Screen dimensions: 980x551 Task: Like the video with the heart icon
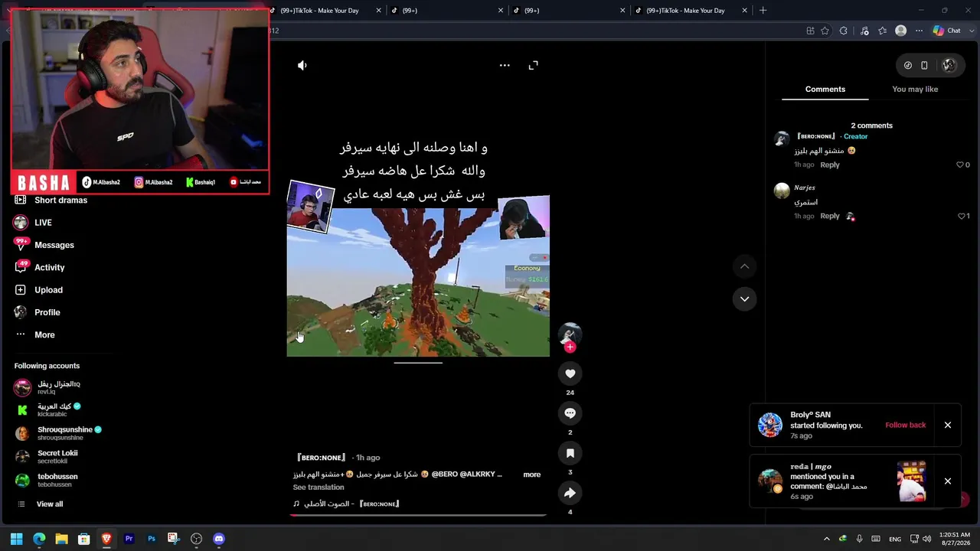pyautogui.click(x=570, y=373)
